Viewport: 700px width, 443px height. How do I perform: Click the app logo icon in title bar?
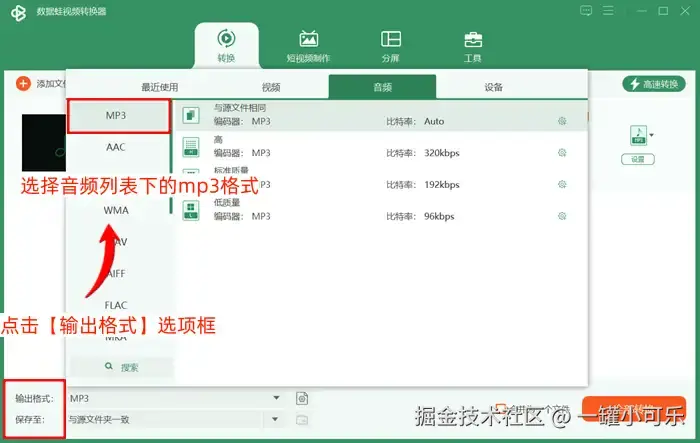18,12
